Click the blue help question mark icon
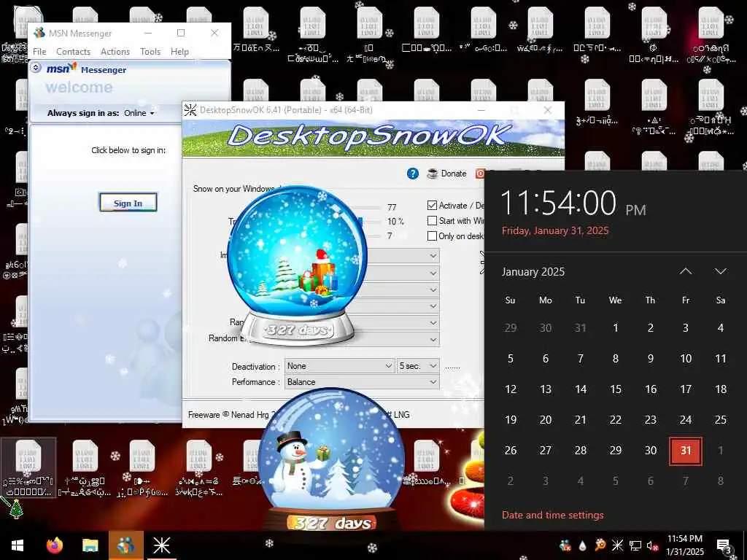 point(413,174)
